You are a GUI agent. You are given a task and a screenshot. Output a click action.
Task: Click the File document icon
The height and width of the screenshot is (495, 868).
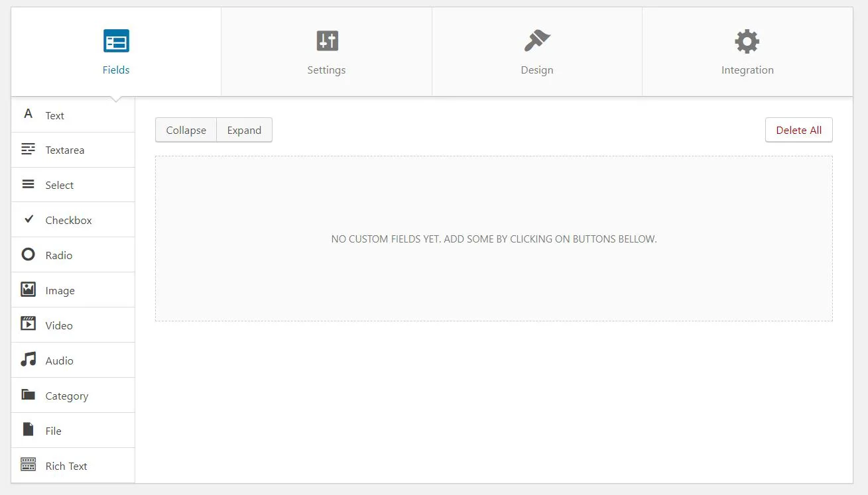28,429
